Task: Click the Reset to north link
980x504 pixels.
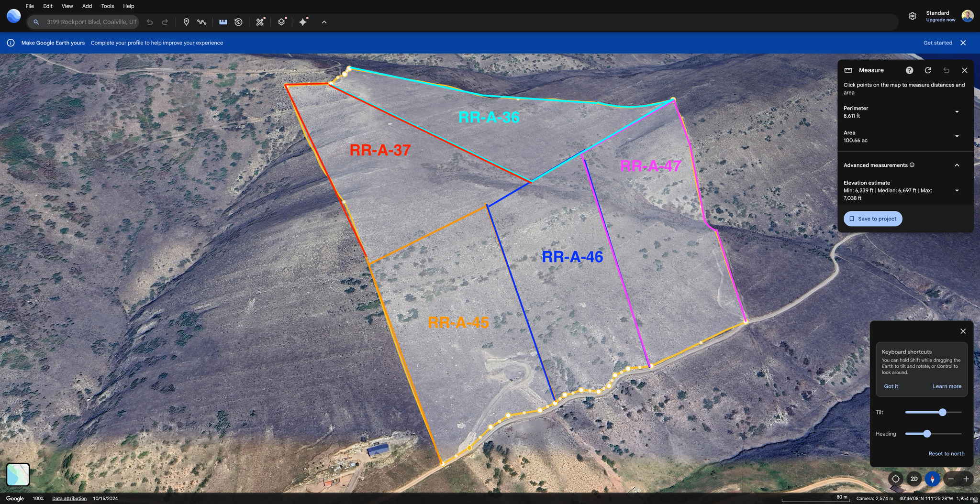Action: [x=946, y=454]
